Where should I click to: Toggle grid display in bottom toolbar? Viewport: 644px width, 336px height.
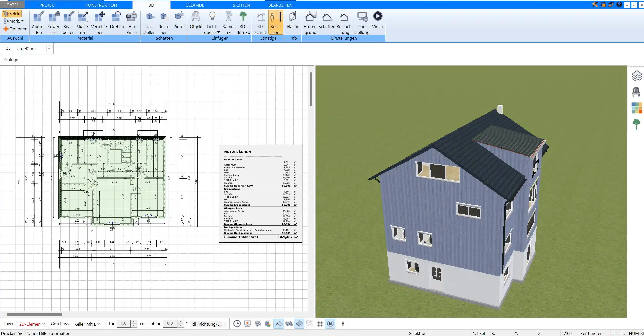[320, 324]
